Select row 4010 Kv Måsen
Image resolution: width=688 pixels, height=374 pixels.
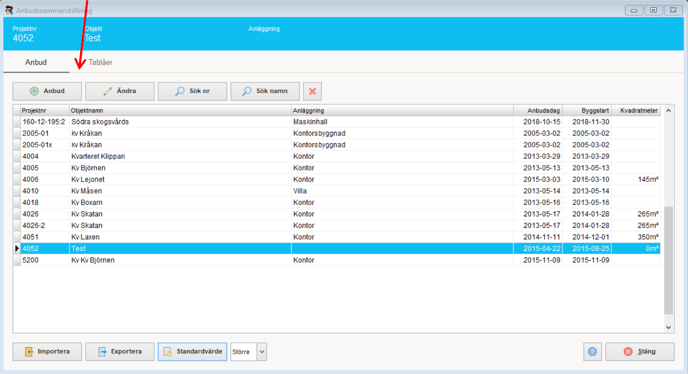pyautogui.click(x=337, y=191)
